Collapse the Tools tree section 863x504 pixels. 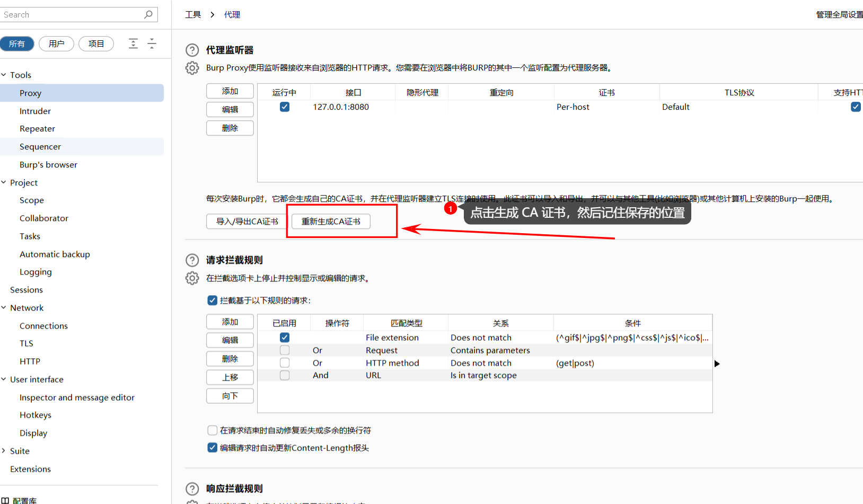coord(4,75)
